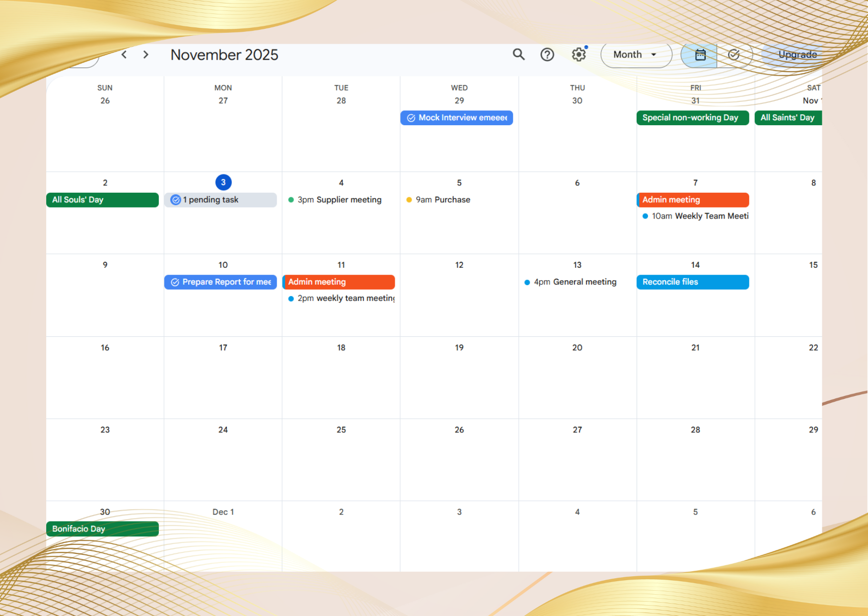Open the 9am Purchase event

[442, 200]
